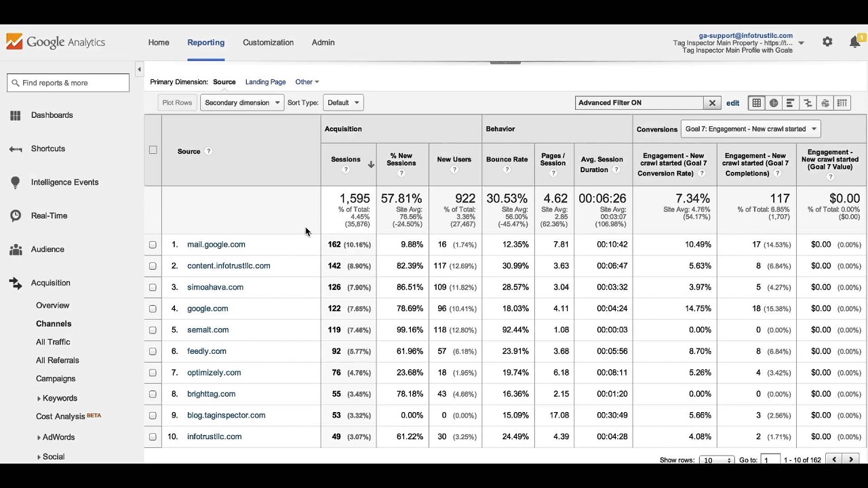Collapse the left sidebar arrow
The image size is (868, 488).
point(139,69)
